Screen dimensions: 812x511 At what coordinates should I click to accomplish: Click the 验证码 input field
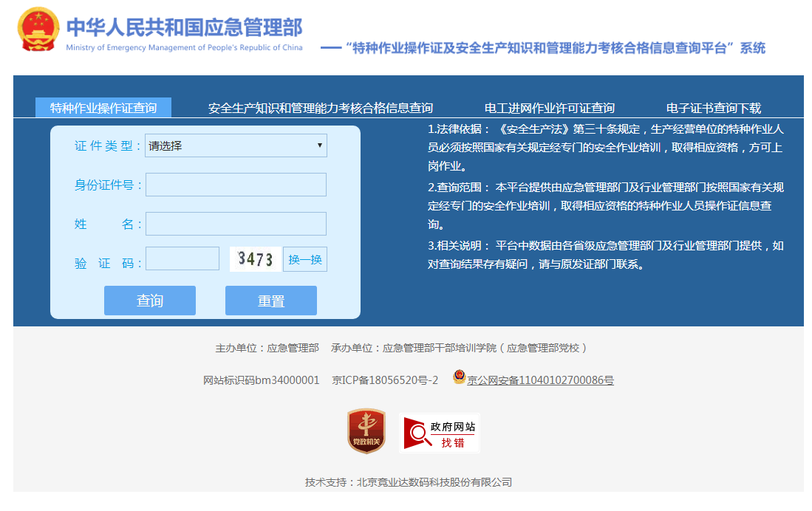tap(182, 258)
